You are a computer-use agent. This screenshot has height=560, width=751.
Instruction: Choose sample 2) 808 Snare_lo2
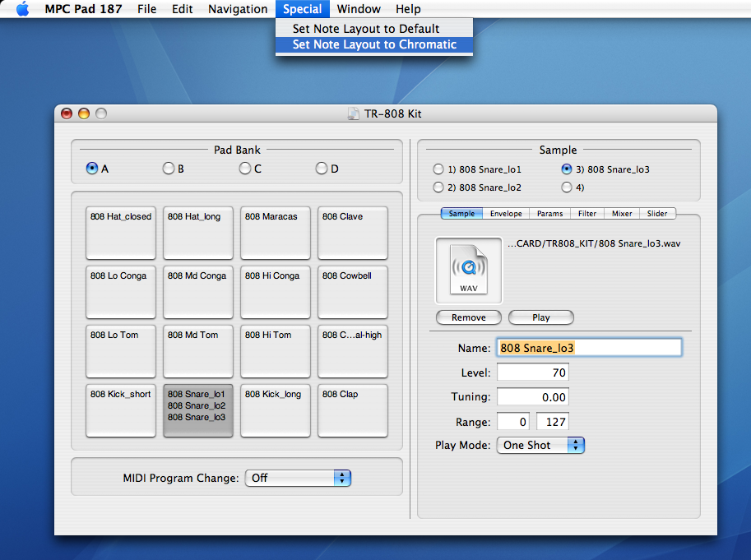[438, 187]
